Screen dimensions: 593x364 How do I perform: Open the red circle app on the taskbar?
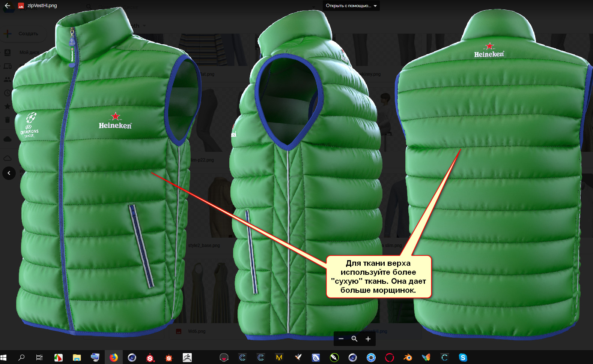click(389, 358)
